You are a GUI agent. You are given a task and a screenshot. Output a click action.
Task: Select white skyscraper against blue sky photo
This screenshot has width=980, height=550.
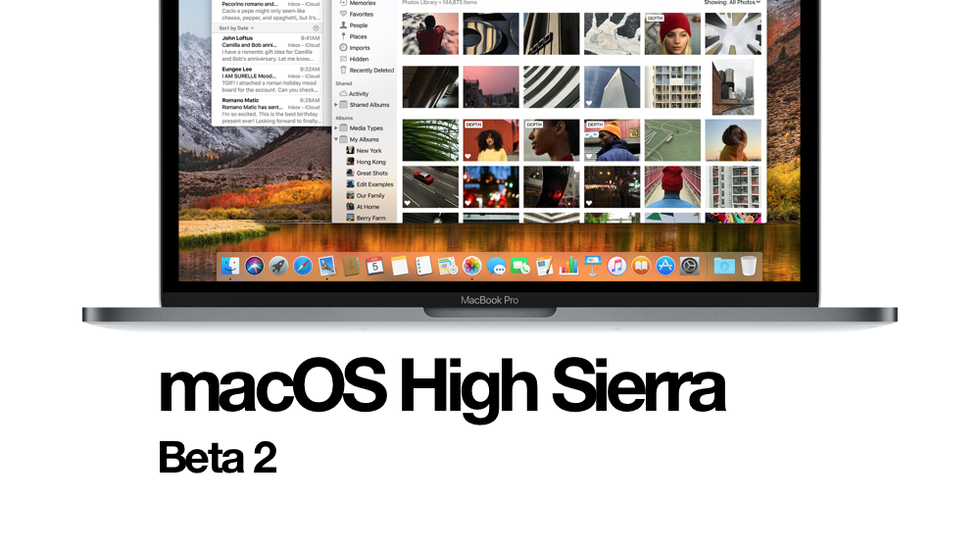(x=612, y=87)
